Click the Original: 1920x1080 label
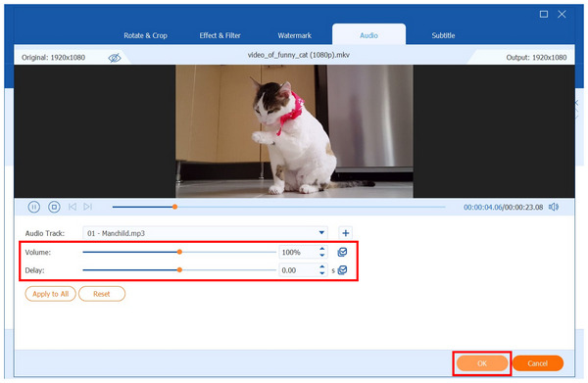588x383 pixels. click(53, 58)
